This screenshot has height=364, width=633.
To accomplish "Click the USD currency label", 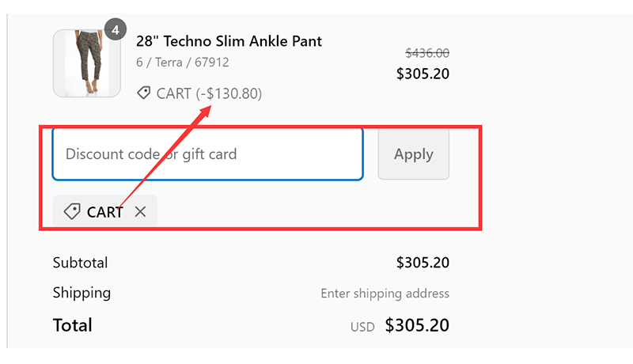I will pyautogui.click(x=362, y=326).
